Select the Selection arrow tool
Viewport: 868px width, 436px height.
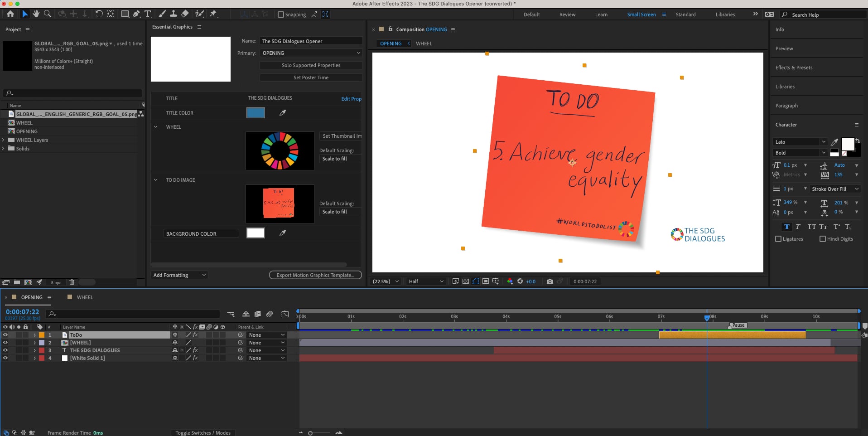[25, 14]
